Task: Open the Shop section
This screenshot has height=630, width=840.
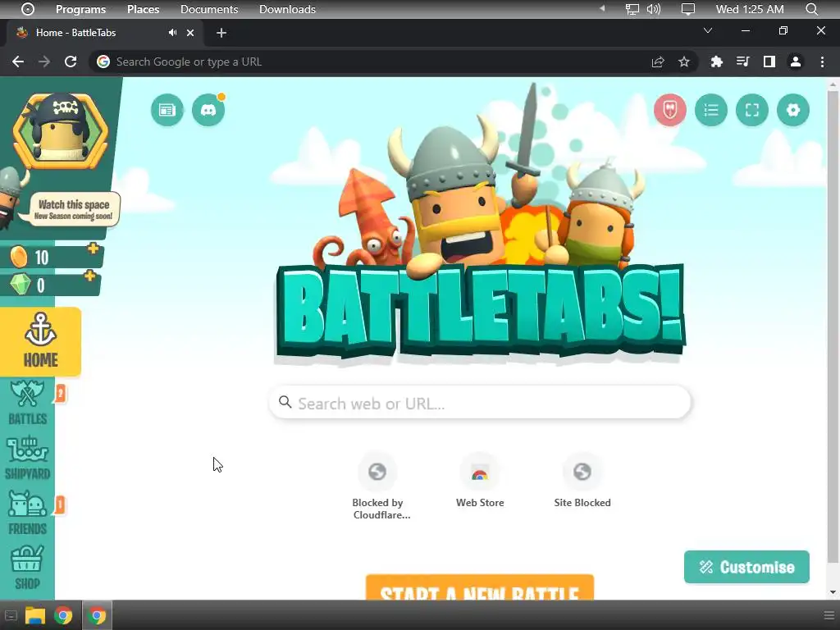Action: 27,568
